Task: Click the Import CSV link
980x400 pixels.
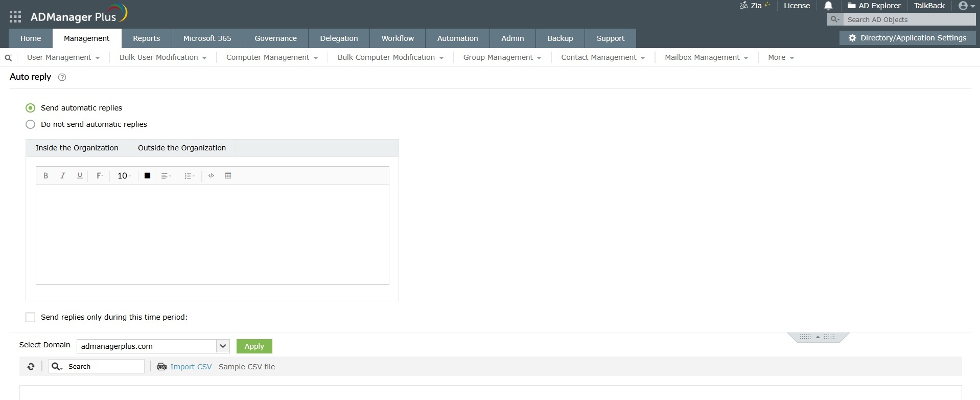Action: (191, 367)
